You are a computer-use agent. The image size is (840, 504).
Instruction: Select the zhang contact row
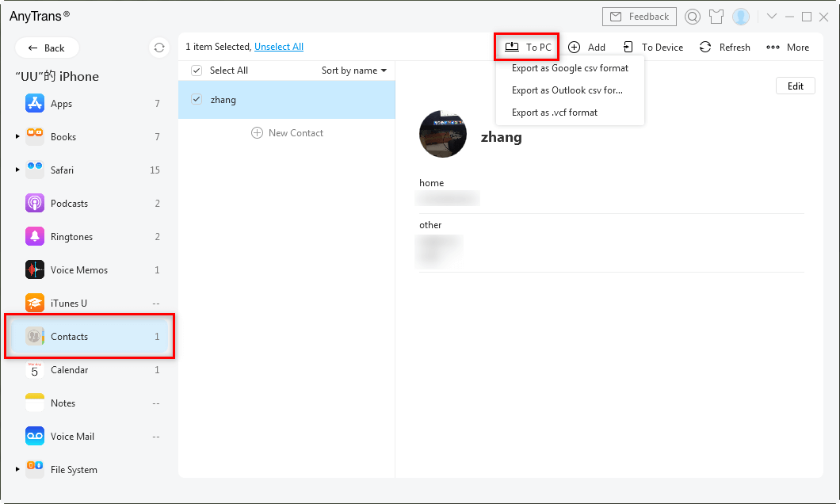pyautogui.click(x=287, y=100)
